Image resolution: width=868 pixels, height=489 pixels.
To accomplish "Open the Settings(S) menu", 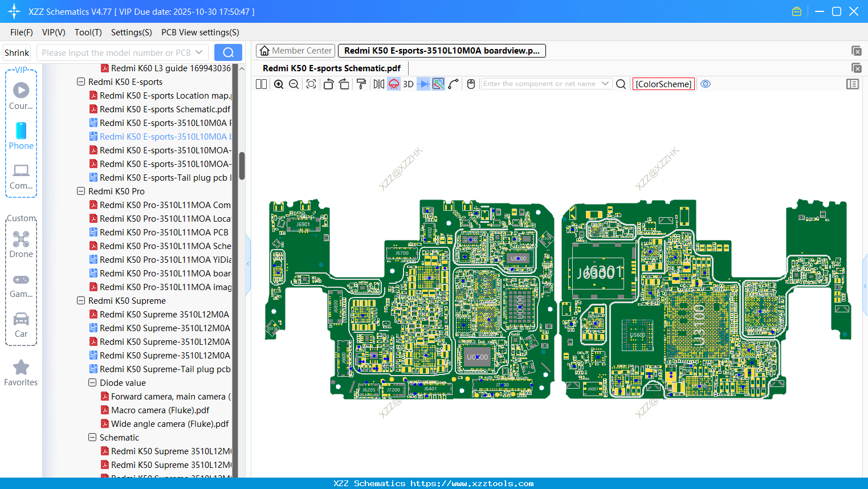I will (131, 32).
